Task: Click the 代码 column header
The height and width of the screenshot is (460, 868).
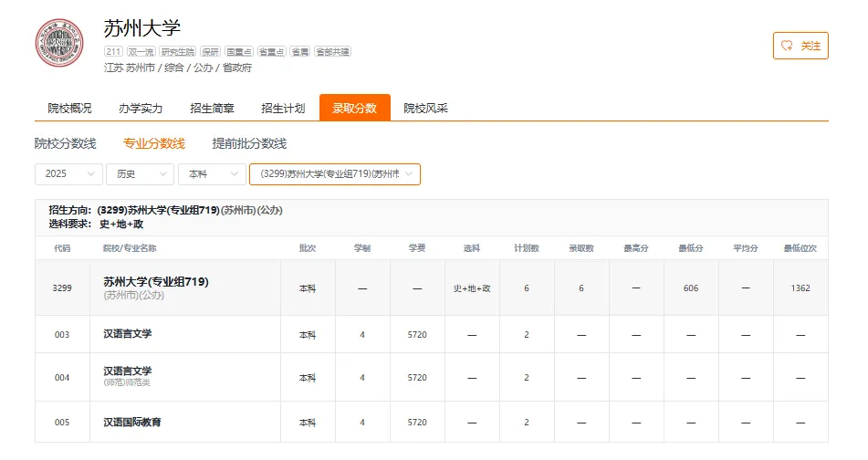Action: (62, 248)
